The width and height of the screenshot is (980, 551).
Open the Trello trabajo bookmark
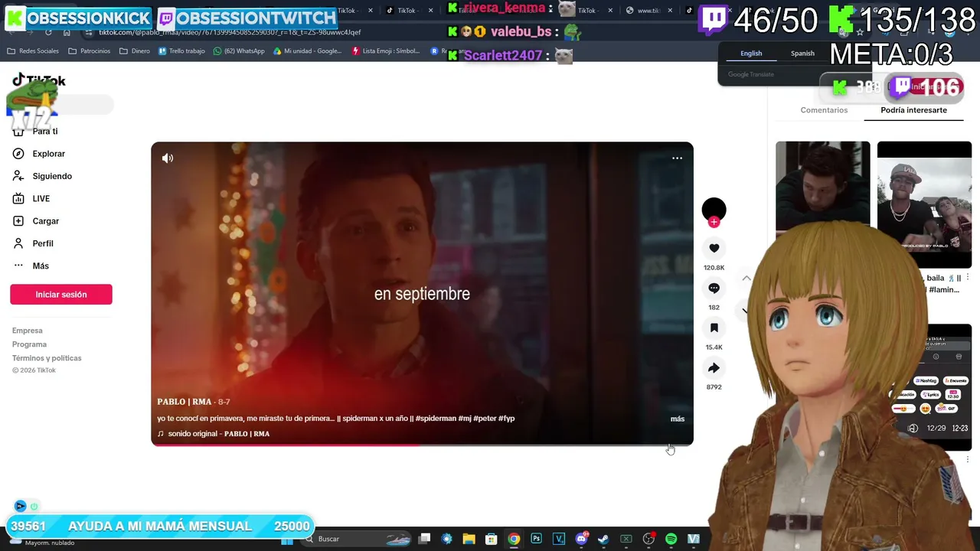coord(181,51)
